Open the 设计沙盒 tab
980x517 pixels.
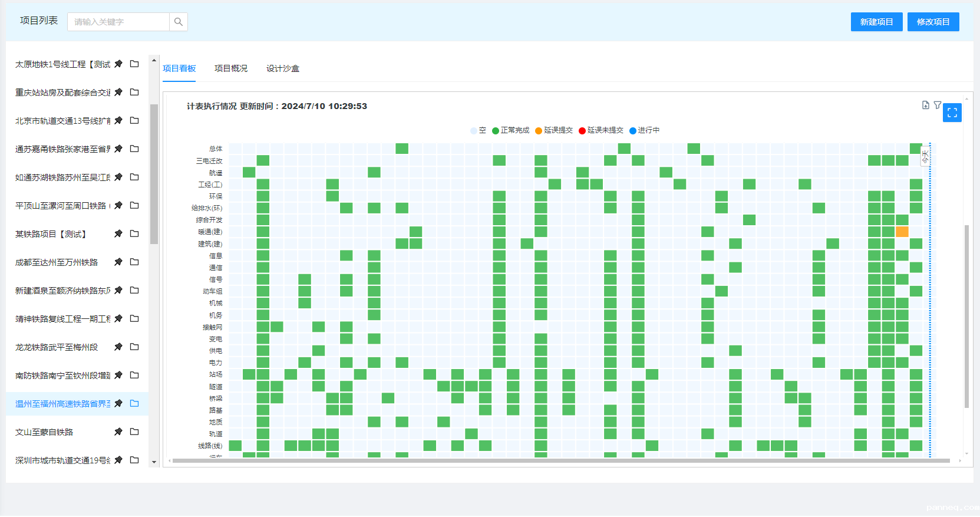coord(283,68)
